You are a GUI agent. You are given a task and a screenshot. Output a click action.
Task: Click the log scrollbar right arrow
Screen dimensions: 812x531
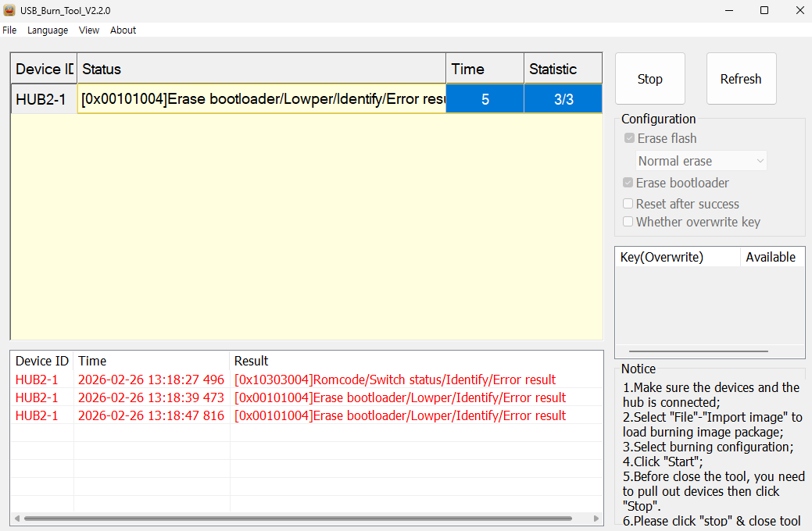pos(596,519)
